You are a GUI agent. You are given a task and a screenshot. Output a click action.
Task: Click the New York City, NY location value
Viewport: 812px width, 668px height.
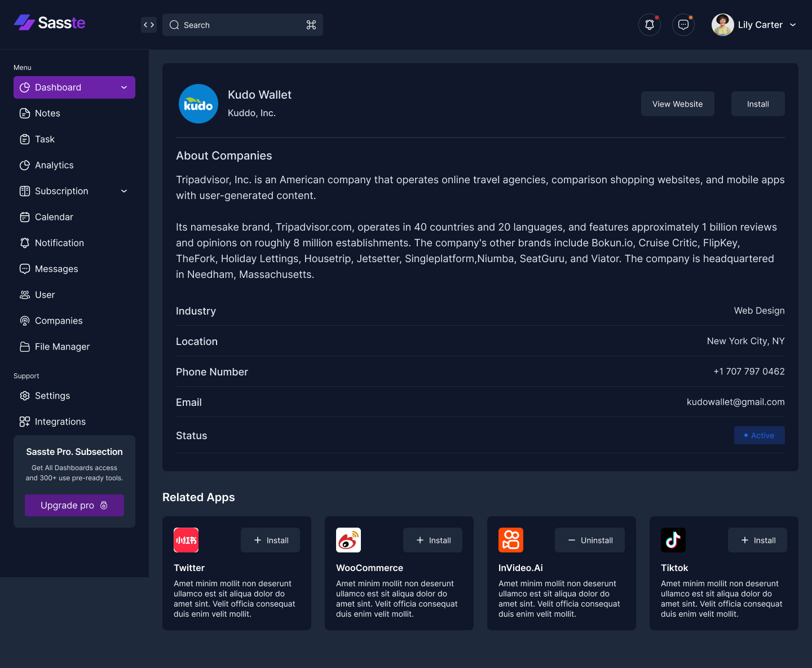coord(746,341)
